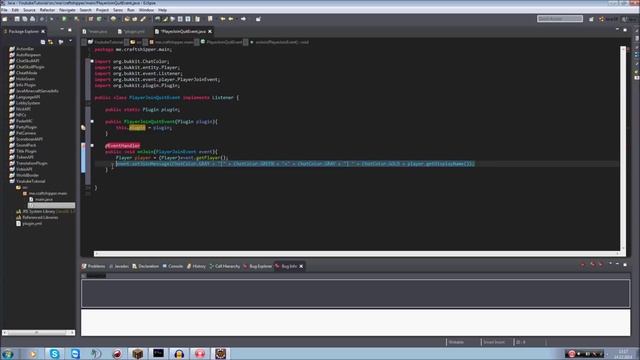Screen dimensions: 640x360
Task: Open the Project menu
Action: [x=102, y=9]
